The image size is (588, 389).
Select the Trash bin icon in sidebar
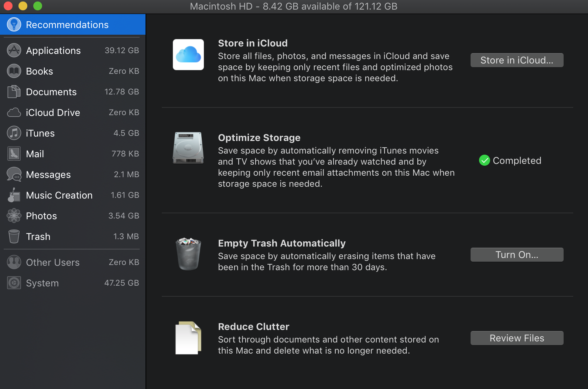click(x=14, y=237)
